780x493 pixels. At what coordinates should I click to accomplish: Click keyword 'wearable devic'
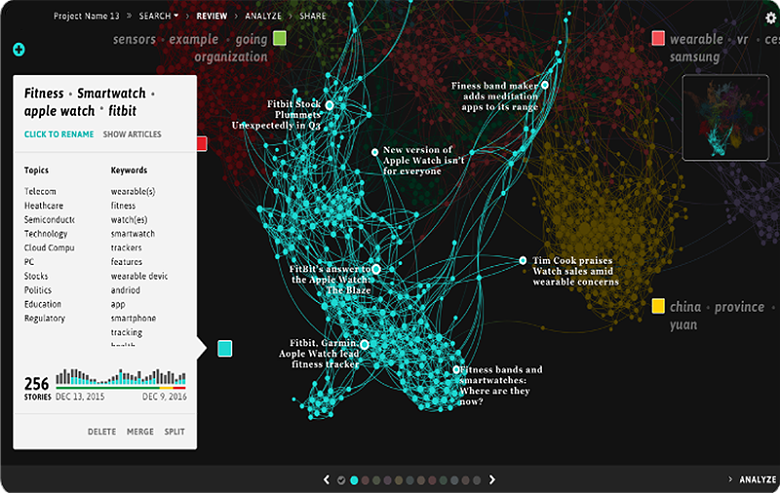139,276
